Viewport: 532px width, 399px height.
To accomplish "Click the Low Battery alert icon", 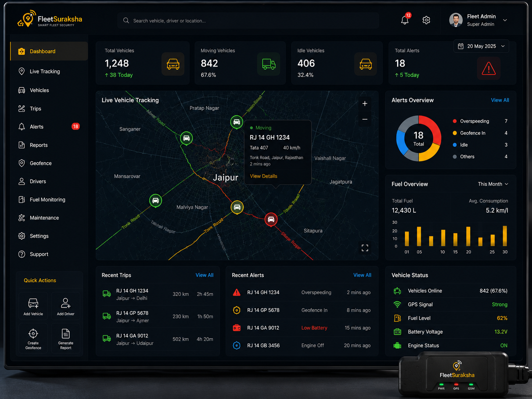I will (x=237, y=328).
